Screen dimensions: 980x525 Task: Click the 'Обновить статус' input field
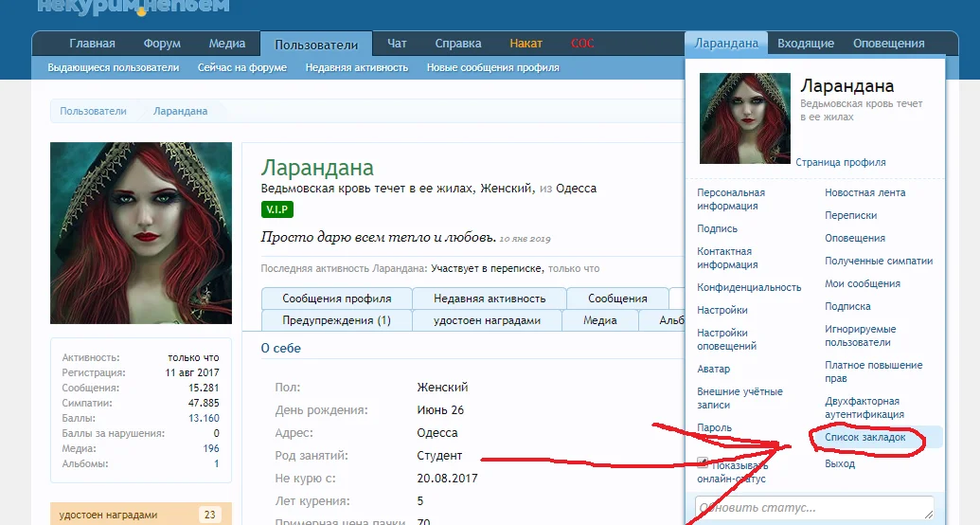[814, 508]
